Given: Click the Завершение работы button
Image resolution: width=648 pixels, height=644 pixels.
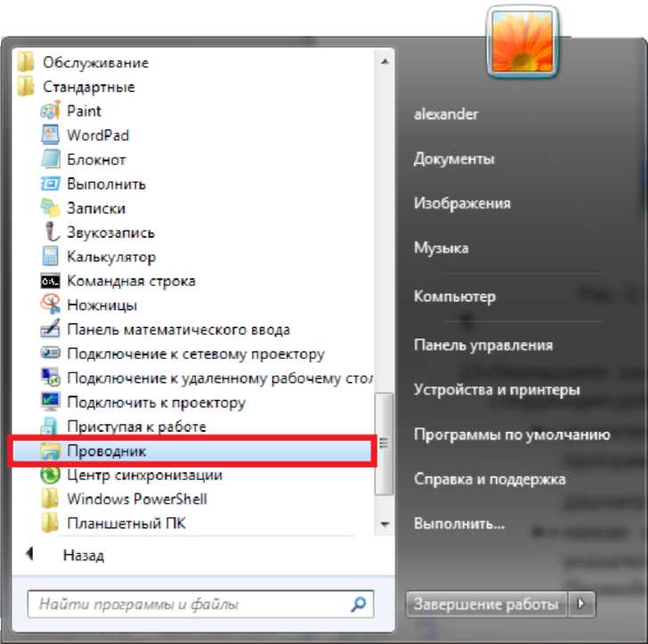Looking at the screenshot, I should [487, 604].
